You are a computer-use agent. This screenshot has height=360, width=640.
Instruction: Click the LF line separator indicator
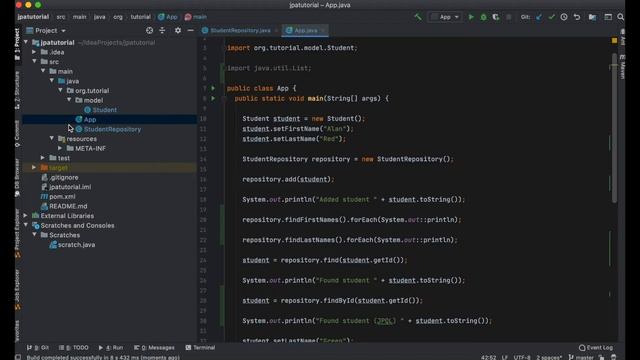[x=505, y=358]
